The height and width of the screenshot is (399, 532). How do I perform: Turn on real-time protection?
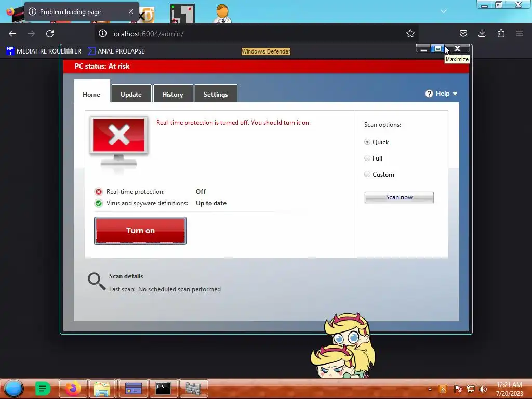click(x=140, y=230)
